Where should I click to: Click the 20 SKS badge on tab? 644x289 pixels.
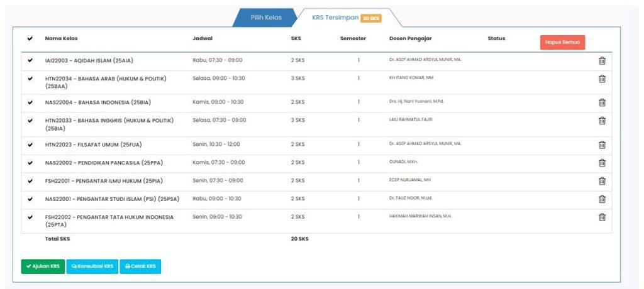(x=371, y=18)
